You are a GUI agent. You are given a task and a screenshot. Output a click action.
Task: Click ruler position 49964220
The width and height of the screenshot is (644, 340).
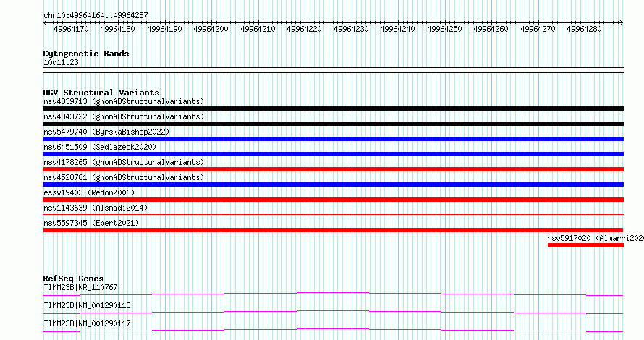pos(304,29)
